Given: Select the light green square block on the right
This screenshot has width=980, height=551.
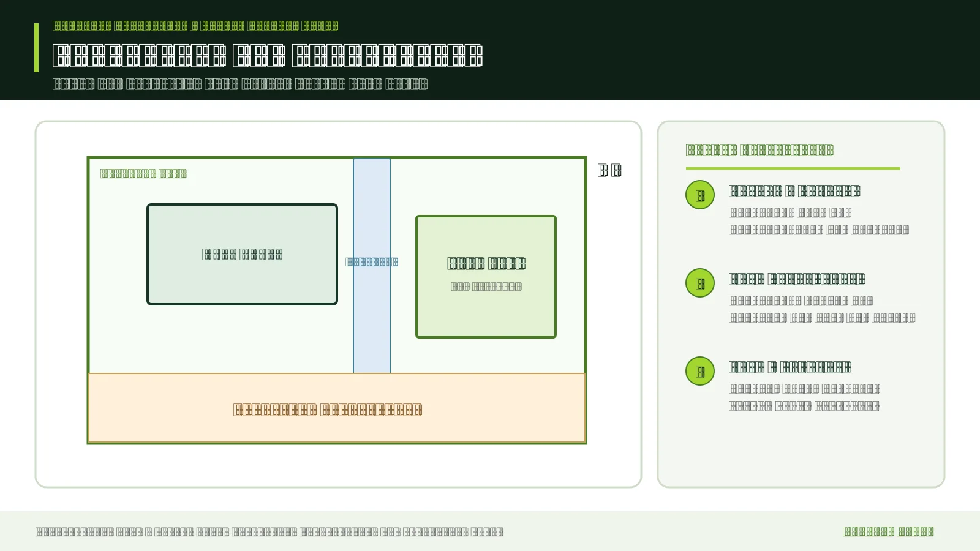Looking at the screenshot, I should pyautogui.click(x=486, y=276).
